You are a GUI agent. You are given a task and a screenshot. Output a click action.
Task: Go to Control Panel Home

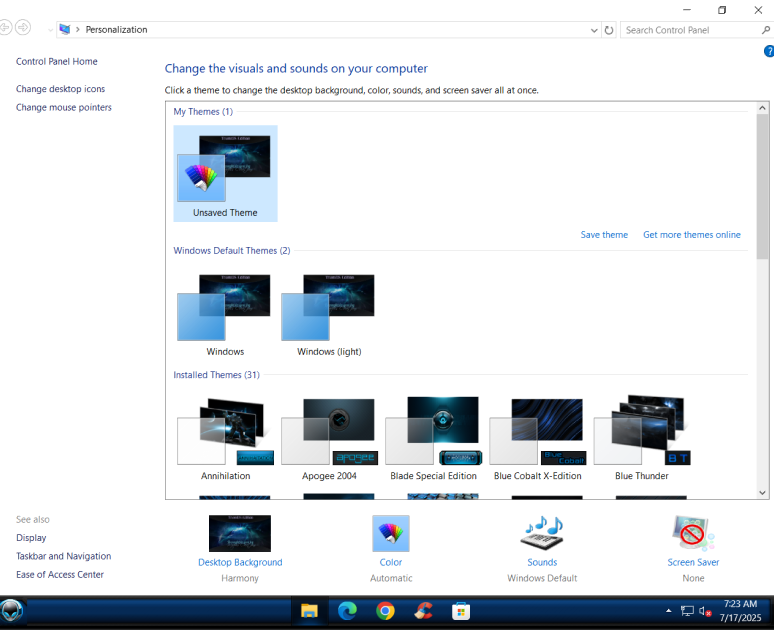point(57,61)
